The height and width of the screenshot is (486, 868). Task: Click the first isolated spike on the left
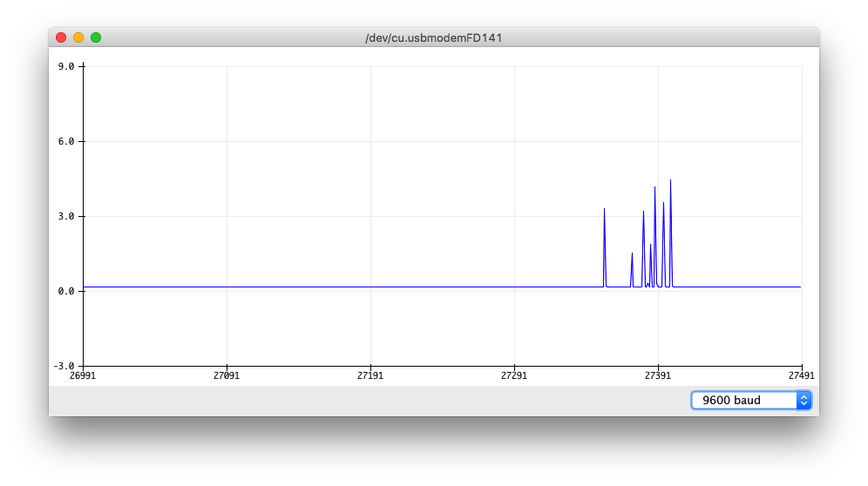point(604,211)
